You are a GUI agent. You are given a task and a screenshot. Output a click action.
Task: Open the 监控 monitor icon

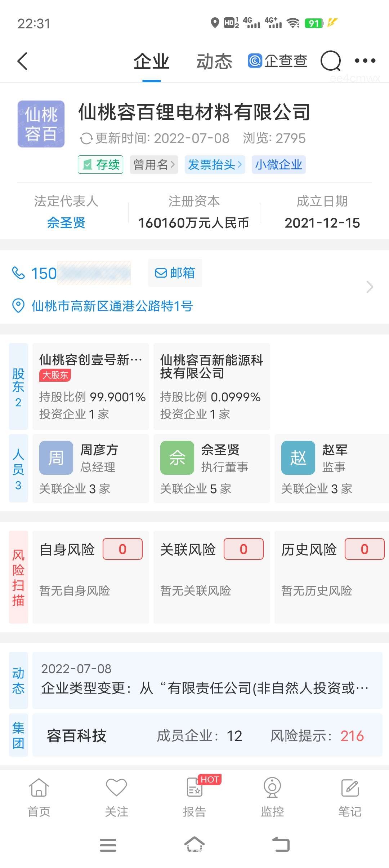pos(272,787)
